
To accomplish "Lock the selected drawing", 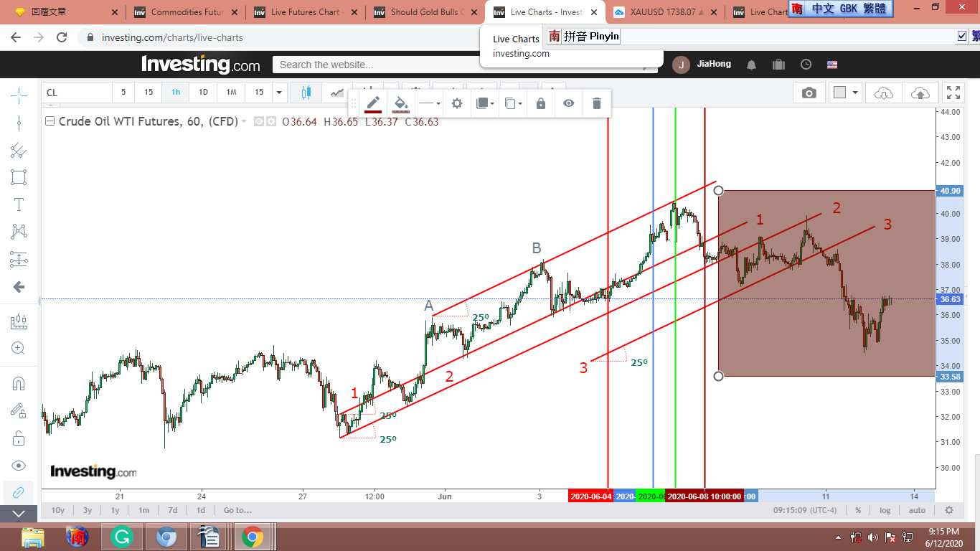I will (541, 103).
